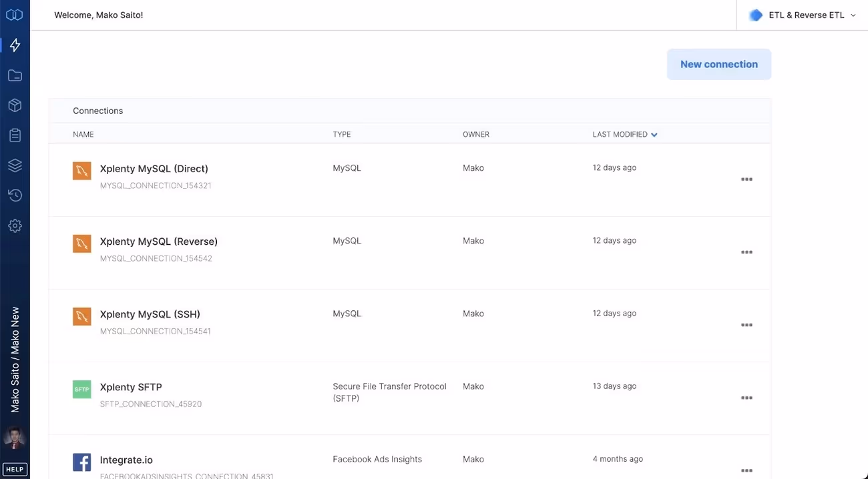Viewport: 868px width, 479px height.
Task: Click 13 days ago in Xplenty SFTP row
Action: 614,386
